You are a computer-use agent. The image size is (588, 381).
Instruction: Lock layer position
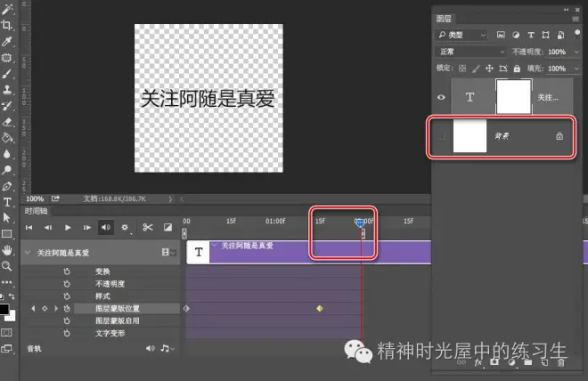(x=489, y=69)
